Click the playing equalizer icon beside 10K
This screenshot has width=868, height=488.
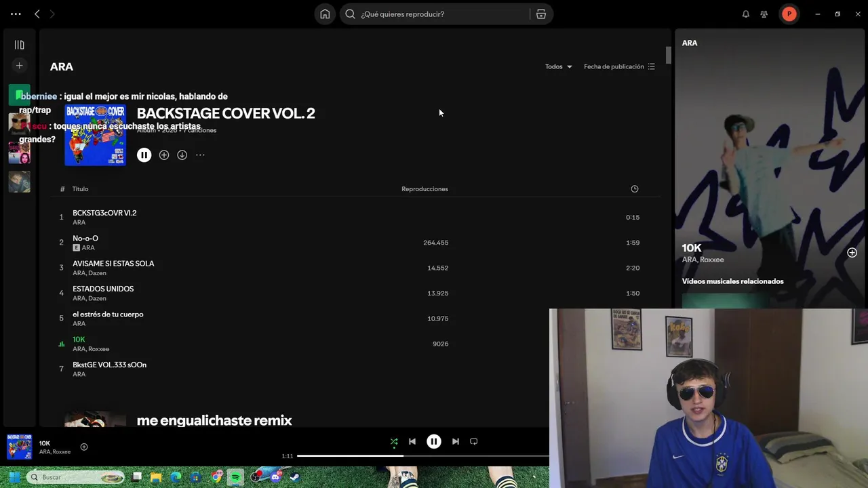(61, 344)
